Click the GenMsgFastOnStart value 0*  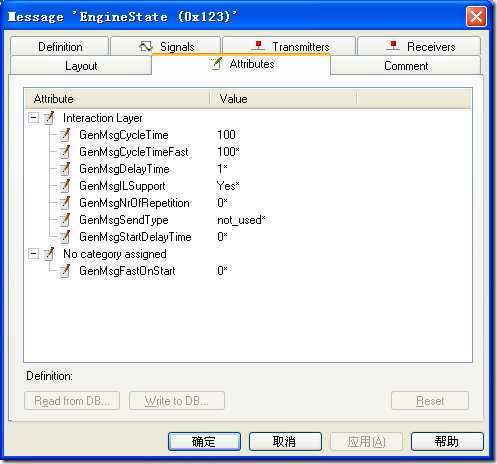click(222, 271)
